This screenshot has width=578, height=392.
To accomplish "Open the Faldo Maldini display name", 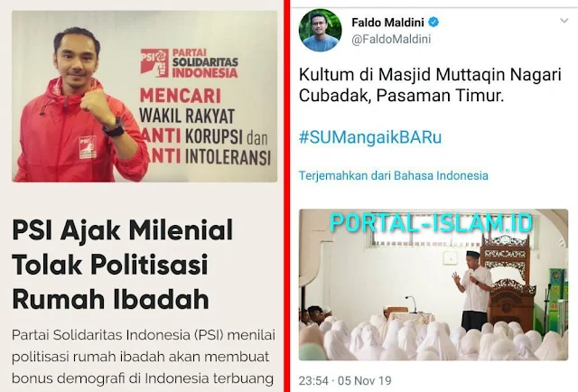I will pyautogui.click(x=387, y=23).
